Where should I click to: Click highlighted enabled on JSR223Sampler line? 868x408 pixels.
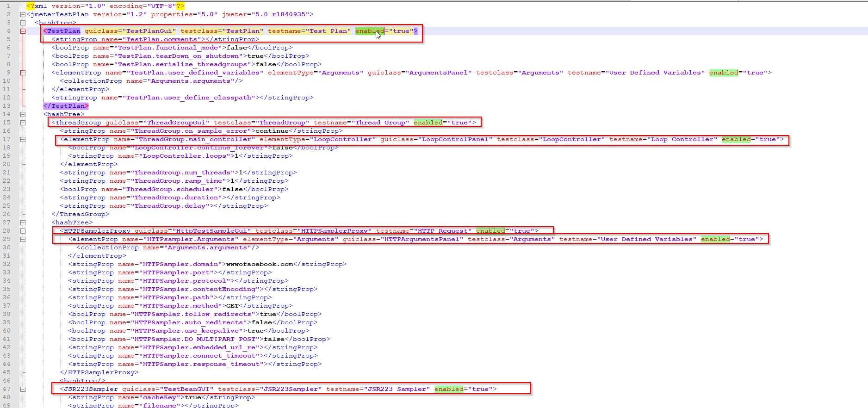pos(449,389)
